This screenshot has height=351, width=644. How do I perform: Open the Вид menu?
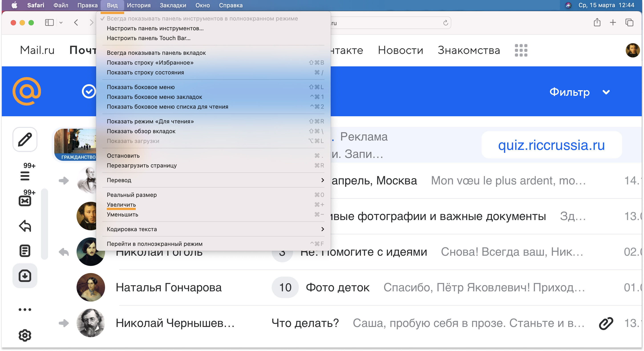pos(112,5)
